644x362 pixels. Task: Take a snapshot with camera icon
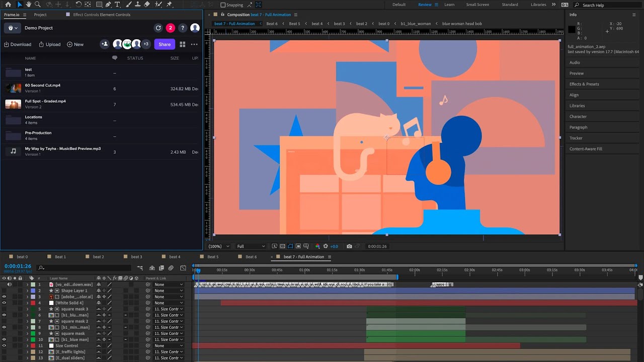349,246
